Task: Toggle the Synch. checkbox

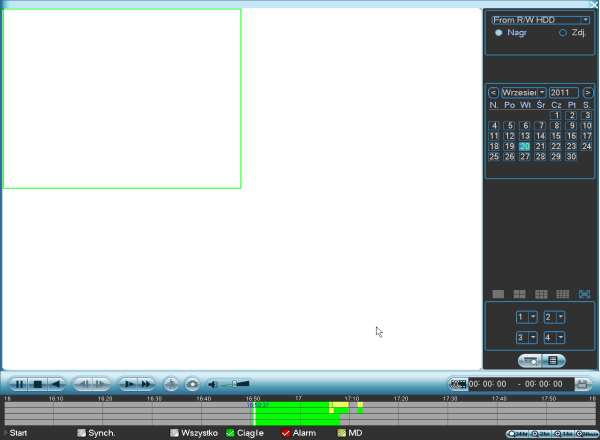Action: (x=81, y=433)
